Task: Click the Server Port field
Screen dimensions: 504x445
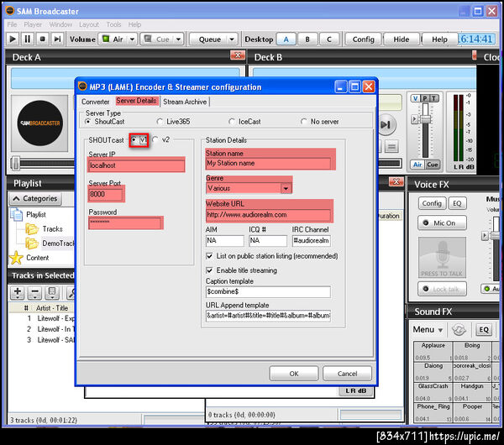Action: (106, 195)
